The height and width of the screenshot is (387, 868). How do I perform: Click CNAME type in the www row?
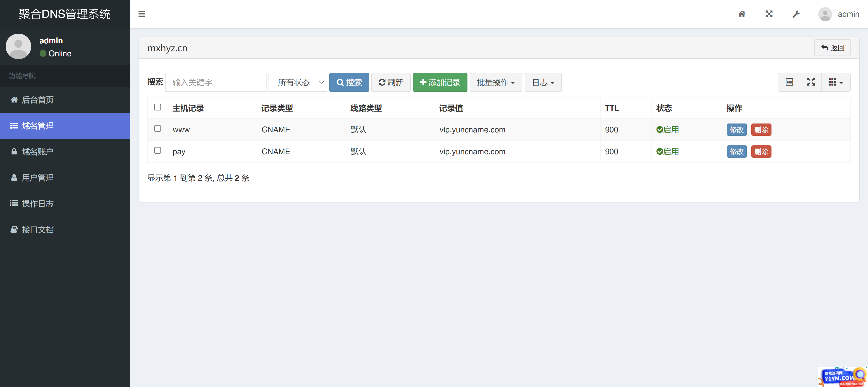(x=276, y=130)
